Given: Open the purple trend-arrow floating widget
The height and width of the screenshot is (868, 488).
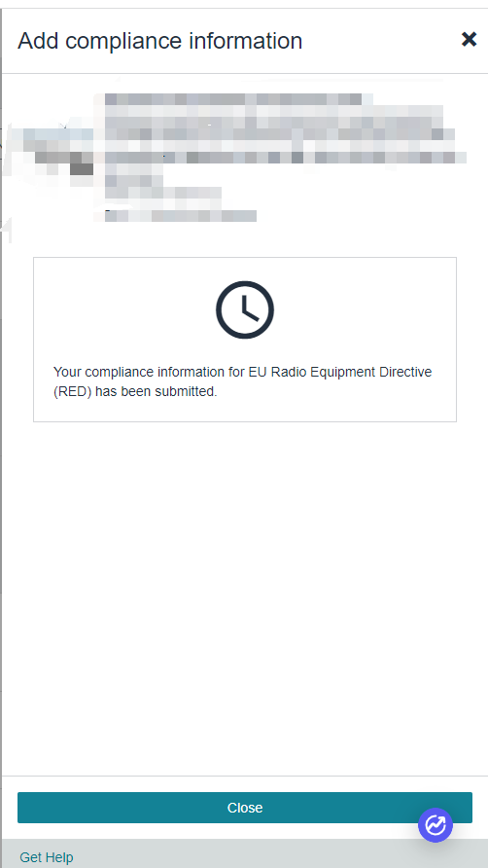Looking at the screenshot, I should click(436, 825).
